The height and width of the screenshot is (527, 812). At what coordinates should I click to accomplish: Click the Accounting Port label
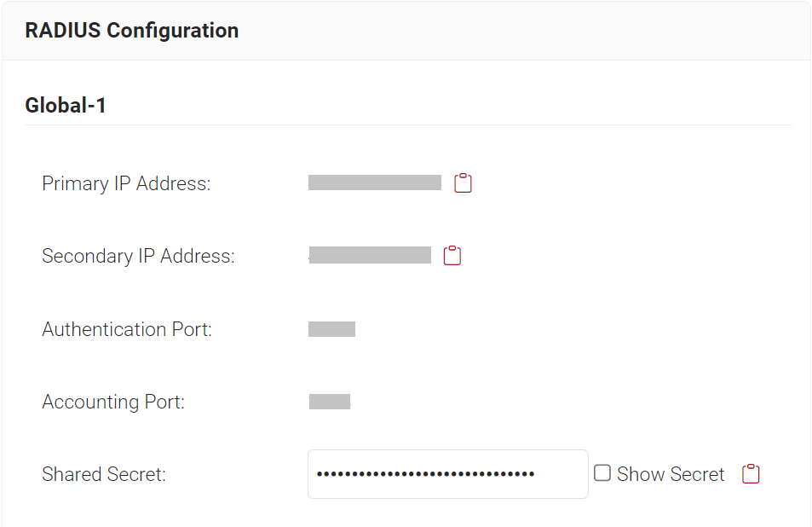(x=113, y=402)
